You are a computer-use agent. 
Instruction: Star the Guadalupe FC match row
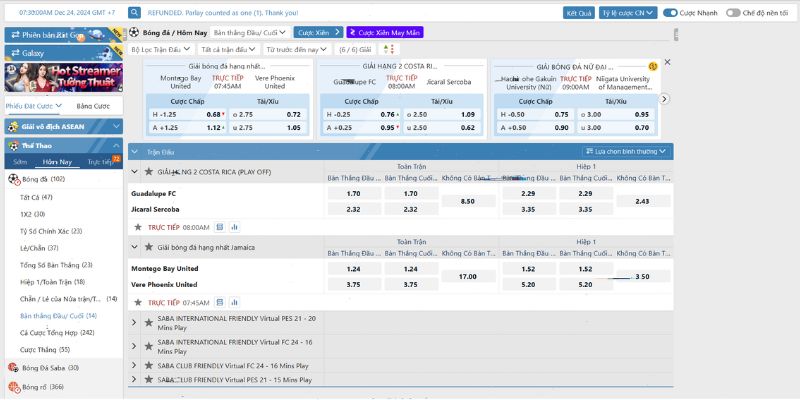coord(137,227)
